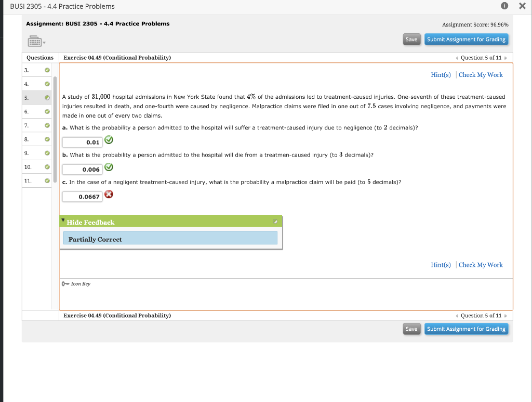Click the answer field containing 0.0667
The height and width of the screenshot is (402, 532).
82,196
